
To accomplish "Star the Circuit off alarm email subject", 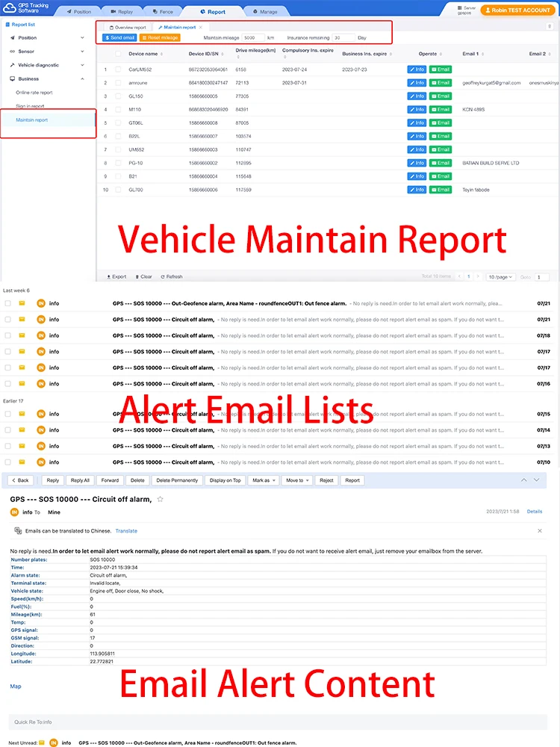I will [160, 499].
